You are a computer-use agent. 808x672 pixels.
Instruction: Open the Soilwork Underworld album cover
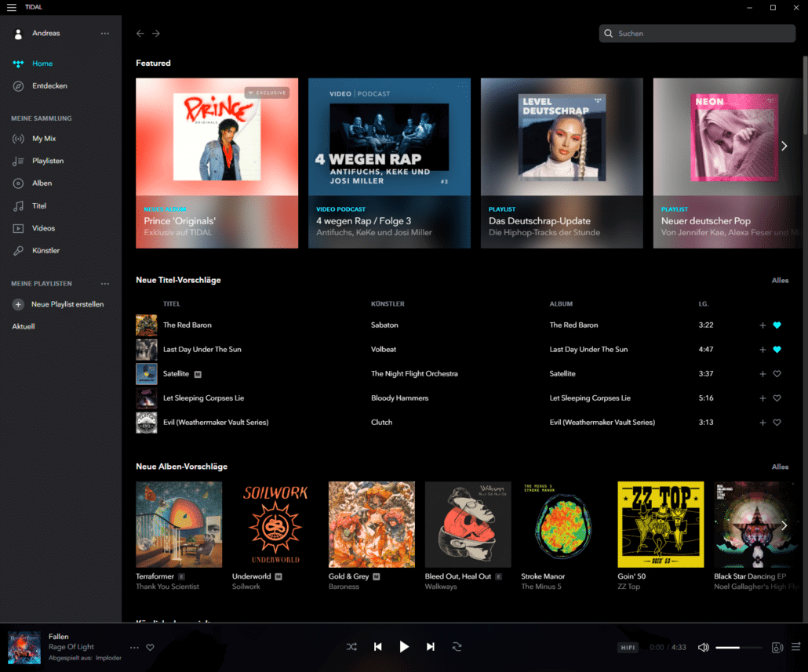(x=275, y=525)
